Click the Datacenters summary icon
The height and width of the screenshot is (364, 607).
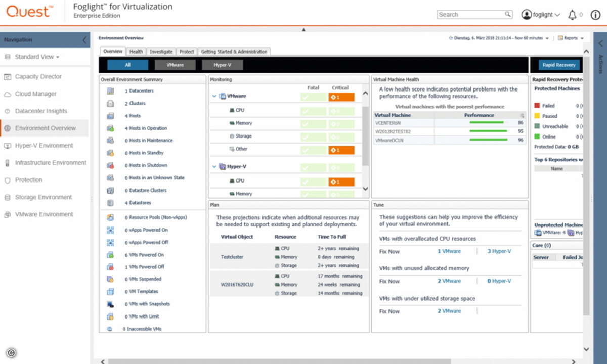110,91
